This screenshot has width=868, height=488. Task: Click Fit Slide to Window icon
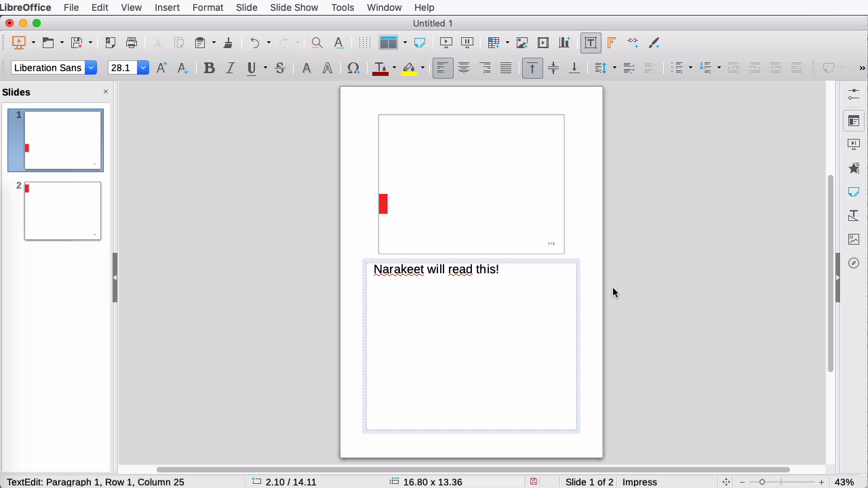(726, 482)
